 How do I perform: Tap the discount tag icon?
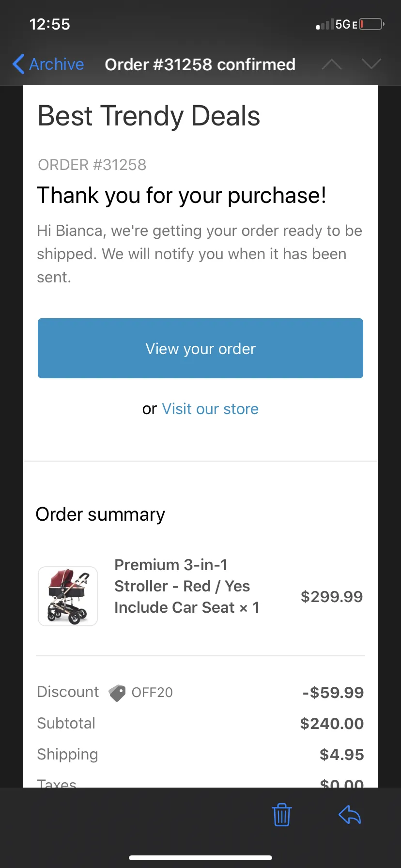click(x=117, y=693)
